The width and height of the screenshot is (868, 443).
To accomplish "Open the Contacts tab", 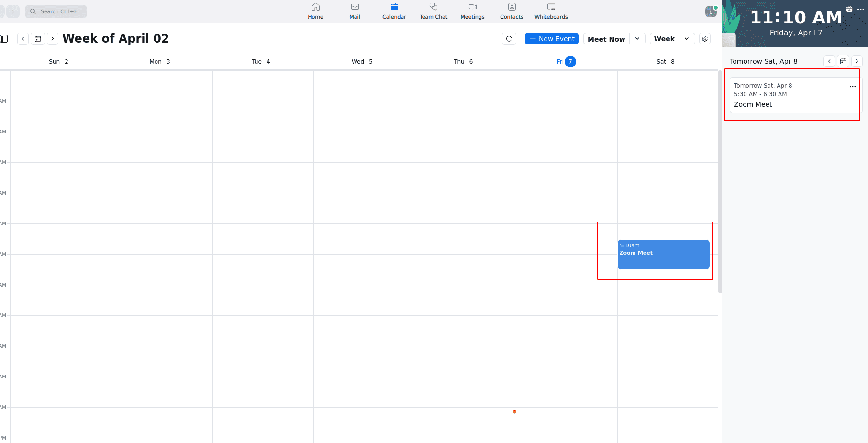I will (512, 11).
